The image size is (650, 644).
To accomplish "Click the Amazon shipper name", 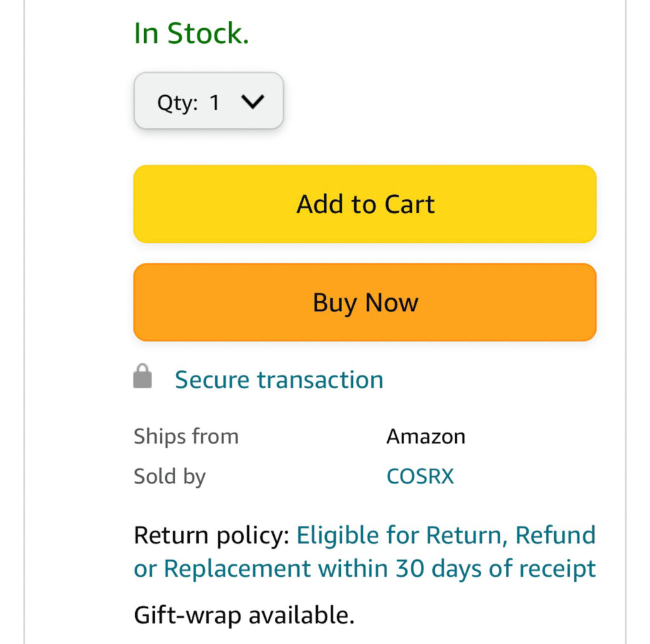I will click(x=426, y=437).
